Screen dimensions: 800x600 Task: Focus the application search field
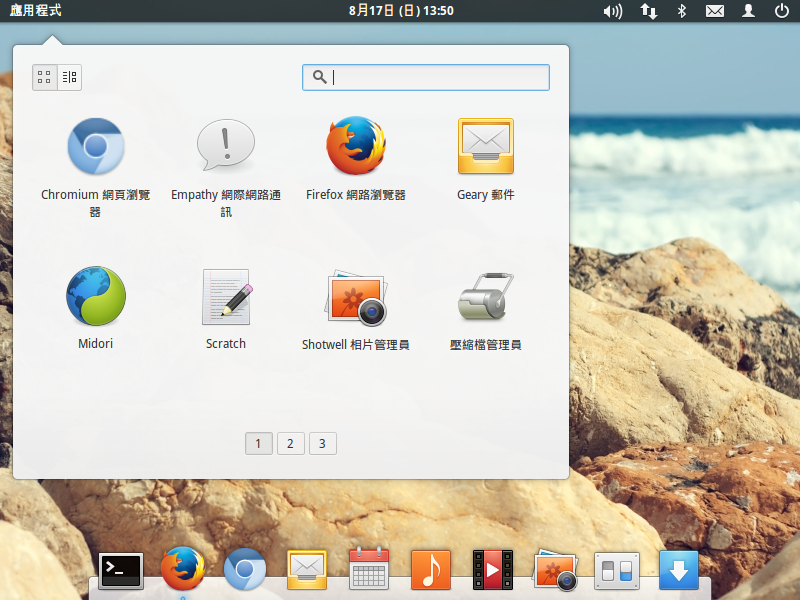pyautogui.click(x=426, y=78)
